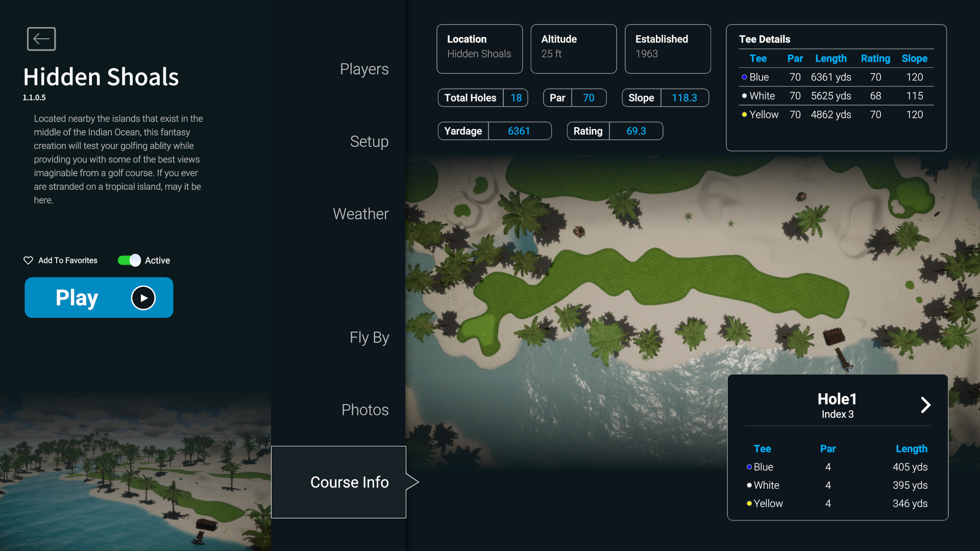Open the Players menu section
Screen dimensions: 980x551
[x=364, y=69]
